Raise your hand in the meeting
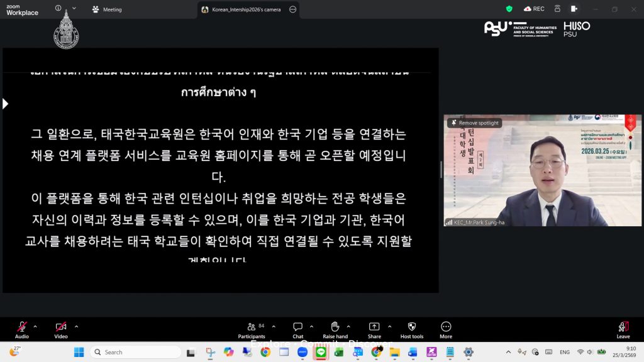The width and height of the screenshot is (644, 362). coord(335,327)
